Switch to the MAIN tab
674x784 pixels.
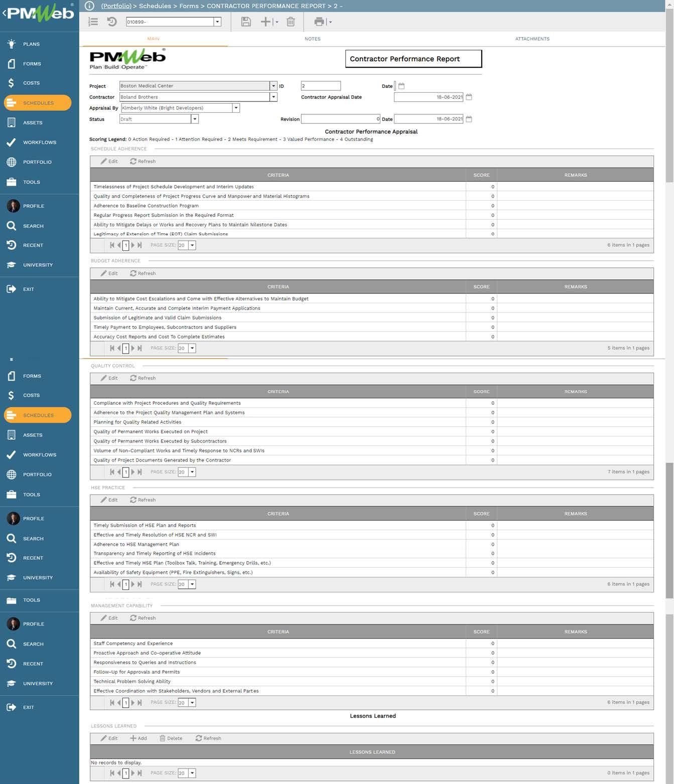point(154,39)
